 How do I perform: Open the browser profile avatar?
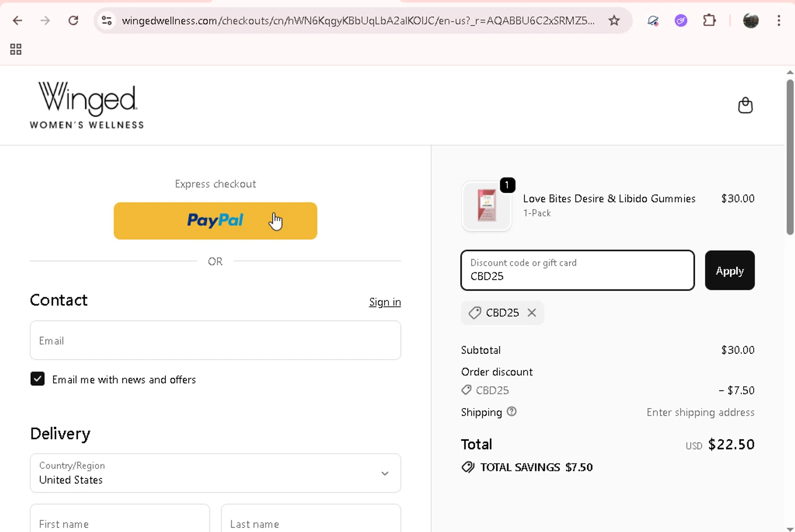coord(750,21)
